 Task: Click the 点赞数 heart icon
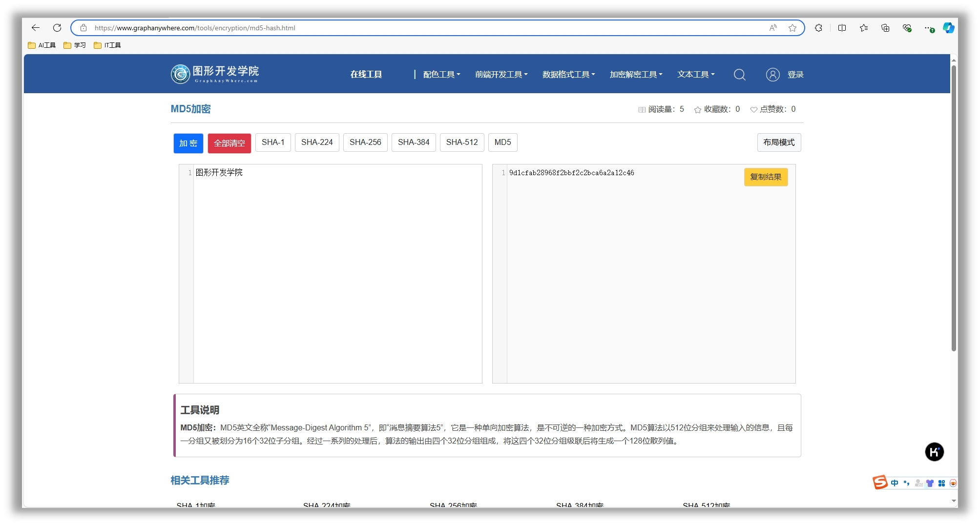[x=754, y=110]
